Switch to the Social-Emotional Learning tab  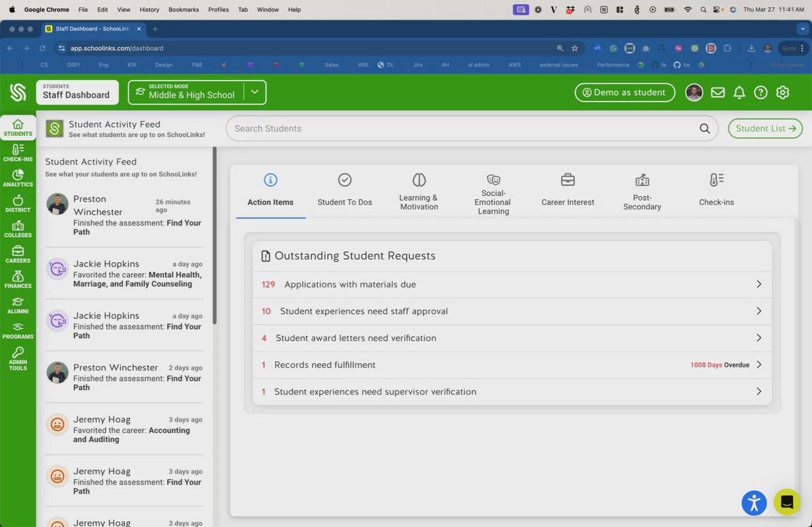(x=493, y=191)
